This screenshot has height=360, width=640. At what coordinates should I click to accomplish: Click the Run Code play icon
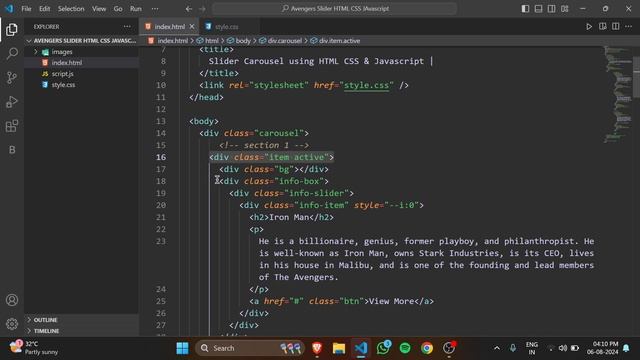point(589,27)
